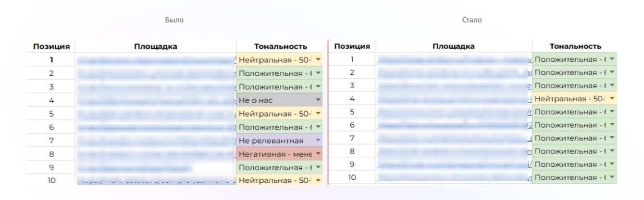Expand the 'Нейтральная' dropdown in Стало table row 4
Viewport: 644px width, 200px height.
(x=612, y=98)
